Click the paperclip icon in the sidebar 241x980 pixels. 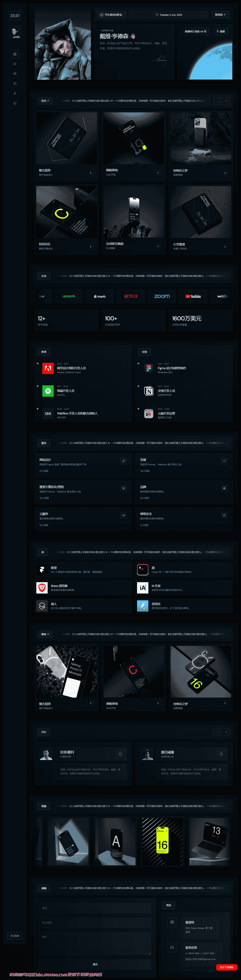[15, 93]
